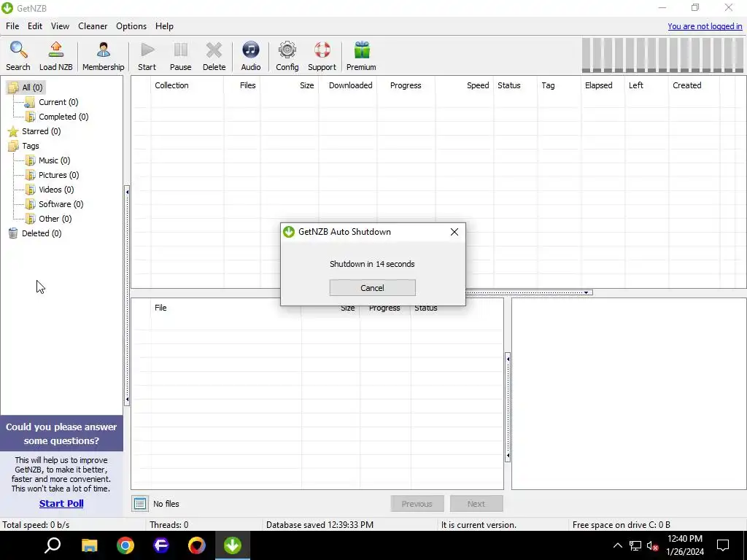Viewport: 747px width, 560px height.
Task: Open the Config gear icon
Action: point(287,56)
